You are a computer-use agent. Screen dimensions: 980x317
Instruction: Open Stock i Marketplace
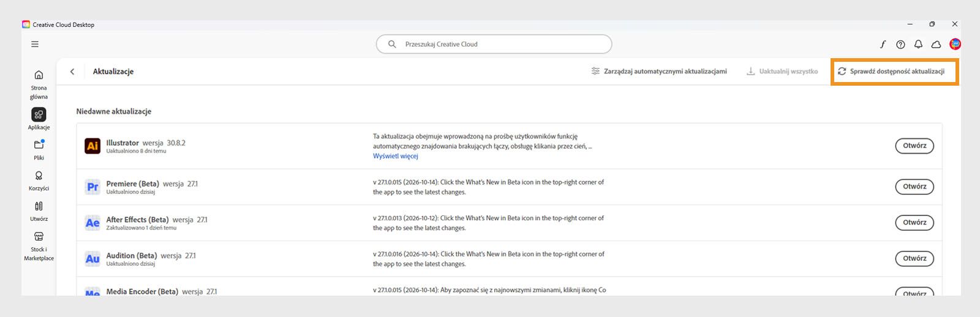[x=39, y=246]
